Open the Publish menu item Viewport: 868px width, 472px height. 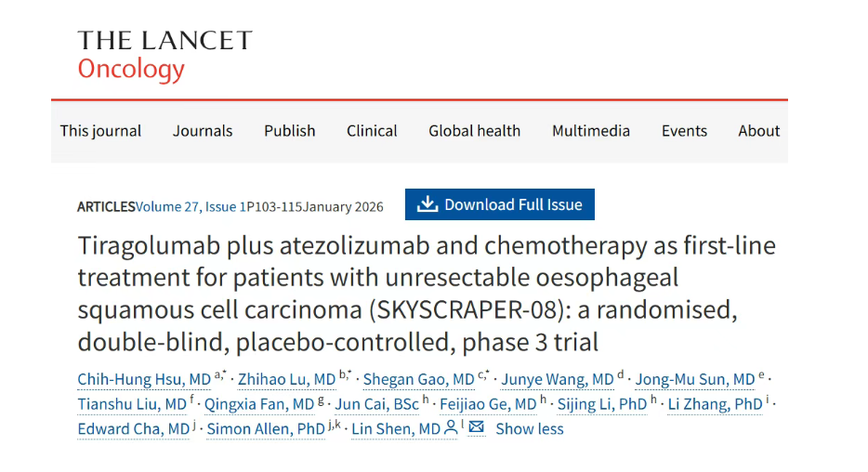click(x=289, y=131)
